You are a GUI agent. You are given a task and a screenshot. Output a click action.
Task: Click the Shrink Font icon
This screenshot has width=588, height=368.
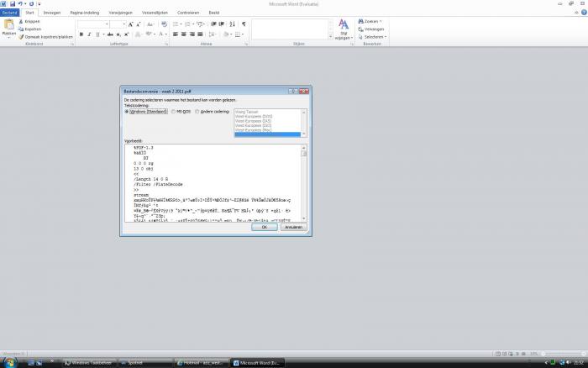click(139, 24)
